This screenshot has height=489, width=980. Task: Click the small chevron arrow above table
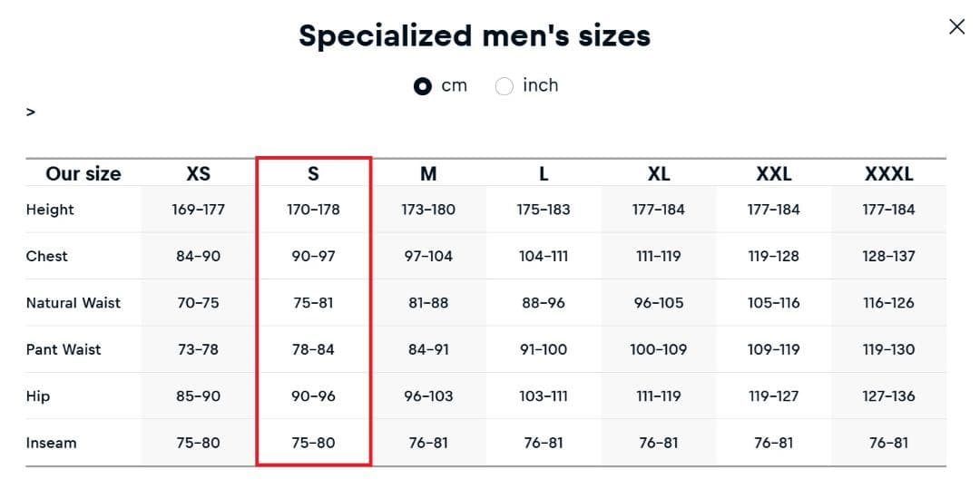coord(31,112)
